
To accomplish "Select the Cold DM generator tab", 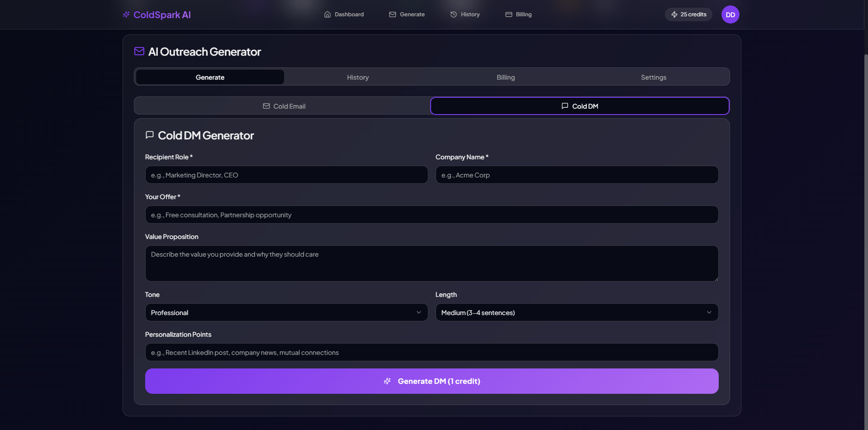I will pyautogui.click(x=580, y=106).
